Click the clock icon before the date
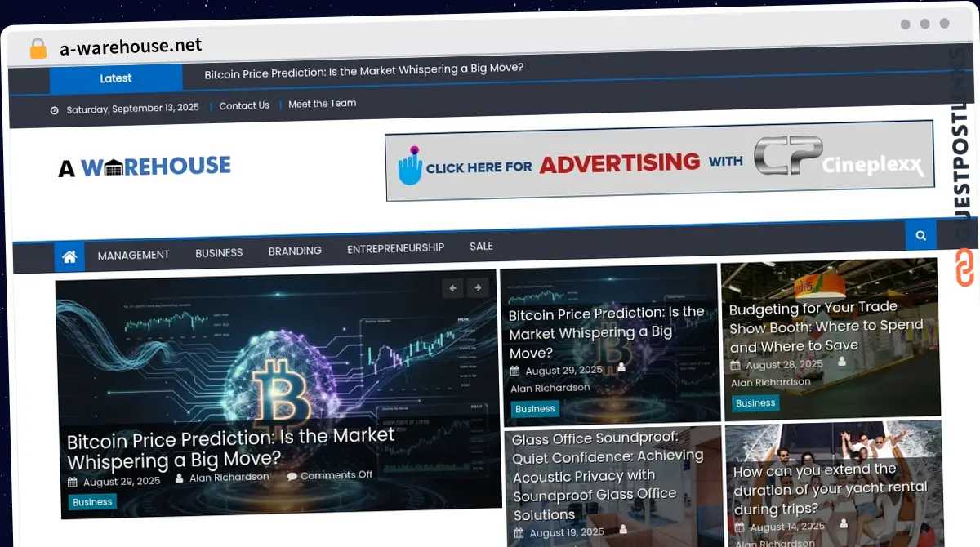This screenshot has width=980, height=547. (x=55, y=110)
